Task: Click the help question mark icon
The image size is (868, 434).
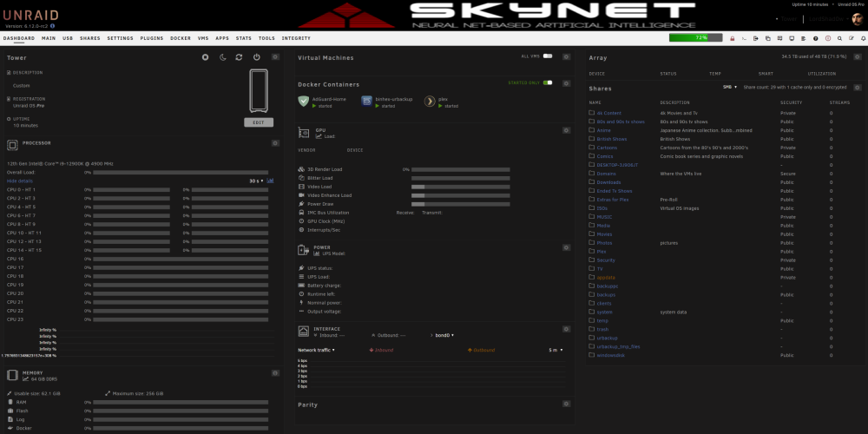Action: tap(815, 39)
